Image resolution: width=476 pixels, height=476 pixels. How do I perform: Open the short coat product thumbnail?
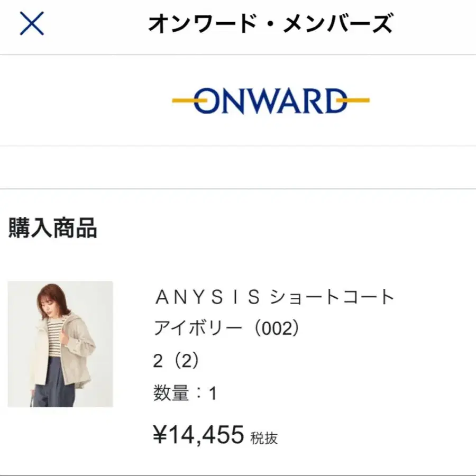[60, 344]
